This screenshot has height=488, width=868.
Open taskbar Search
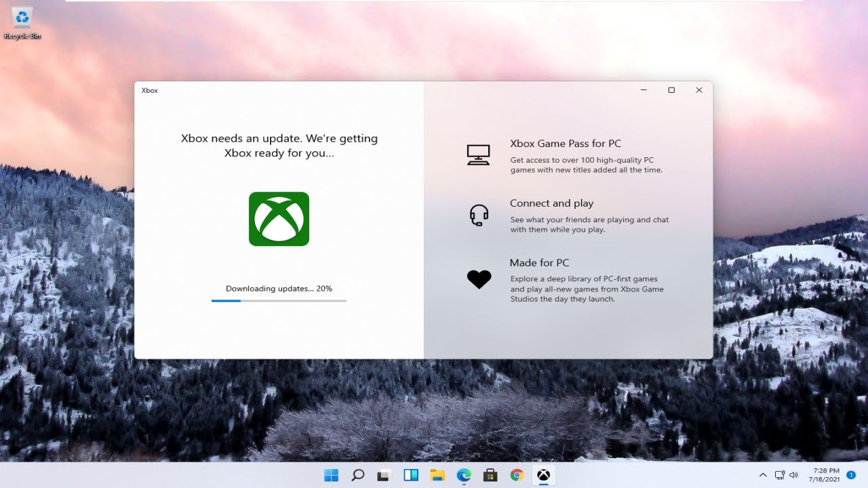tap(358, 475)
